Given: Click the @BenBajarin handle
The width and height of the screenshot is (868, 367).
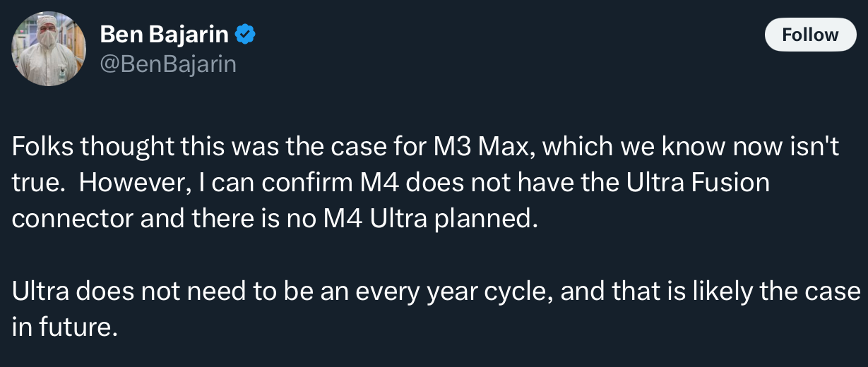Looking at the screenshot, I should (x=168, y=64).
